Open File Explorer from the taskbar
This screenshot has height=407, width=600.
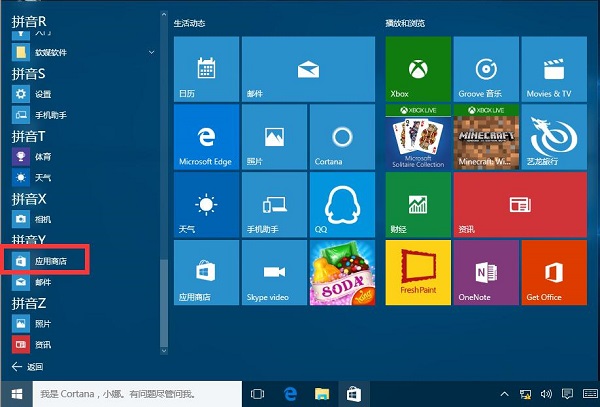pyautogui.click(x=322, y=394)
